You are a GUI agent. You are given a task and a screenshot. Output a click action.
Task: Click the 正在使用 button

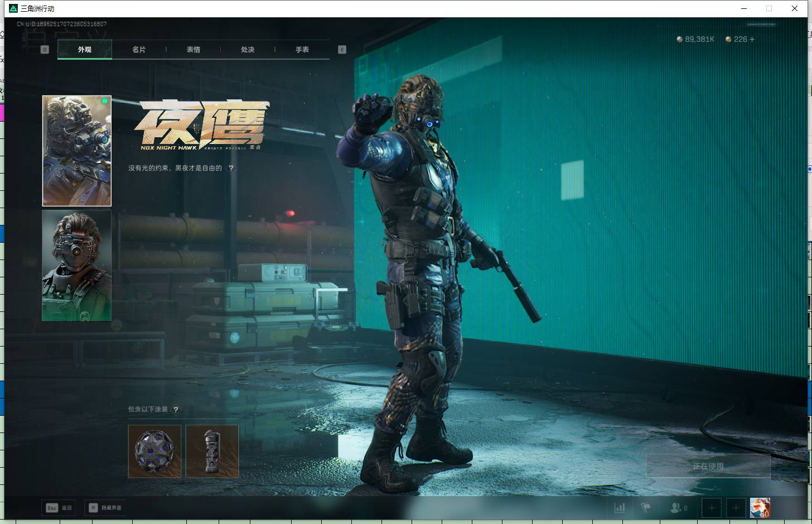708,466
